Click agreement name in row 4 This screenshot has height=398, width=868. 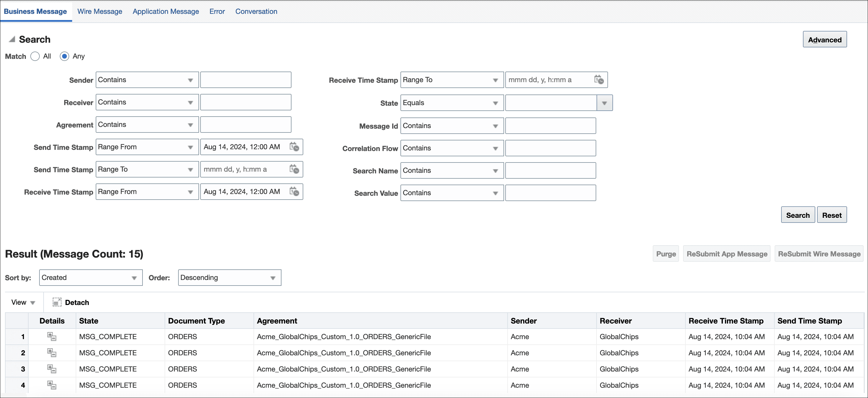[344, 385]
